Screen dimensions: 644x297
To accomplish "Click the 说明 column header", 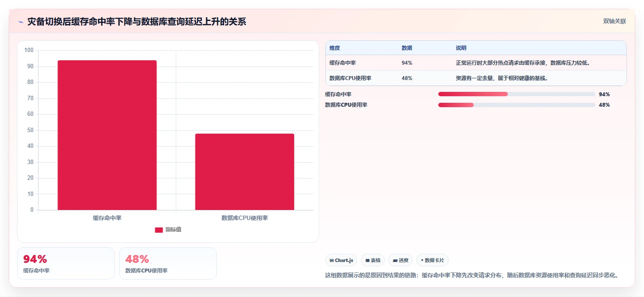I will [x=461, y=48].
